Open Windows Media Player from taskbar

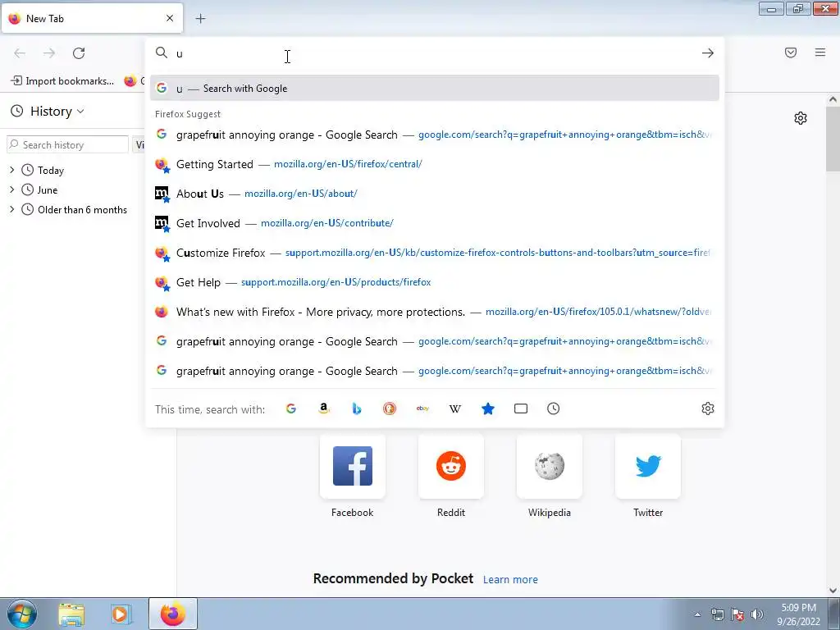click(121, 614)
